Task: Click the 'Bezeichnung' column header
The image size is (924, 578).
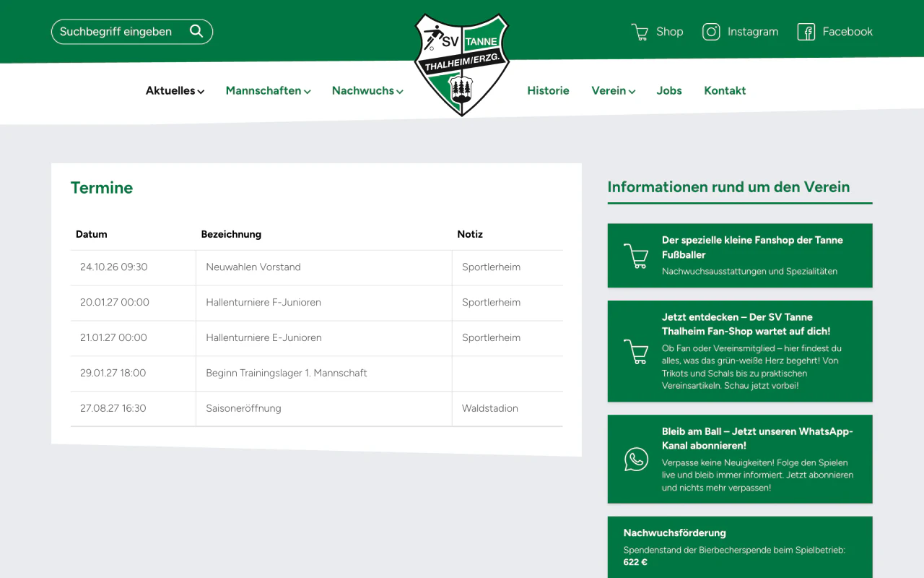Action: point(231,234)
